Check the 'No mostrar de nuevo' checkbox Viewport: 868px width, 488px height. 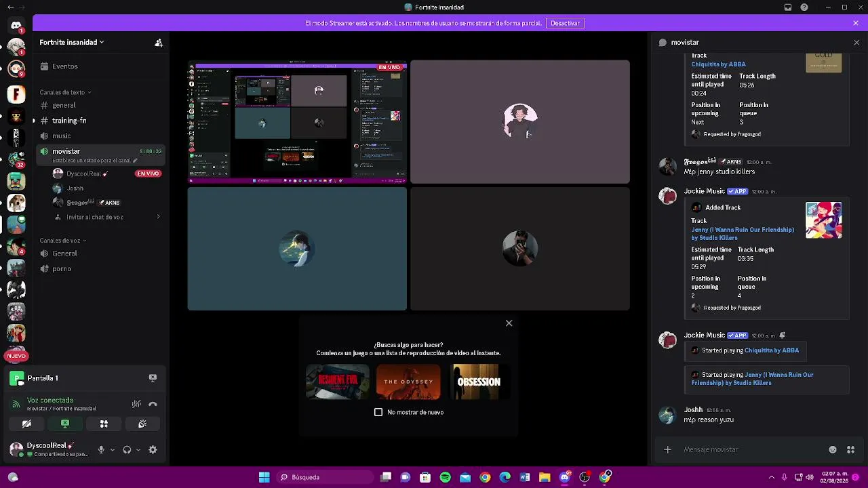378,412
